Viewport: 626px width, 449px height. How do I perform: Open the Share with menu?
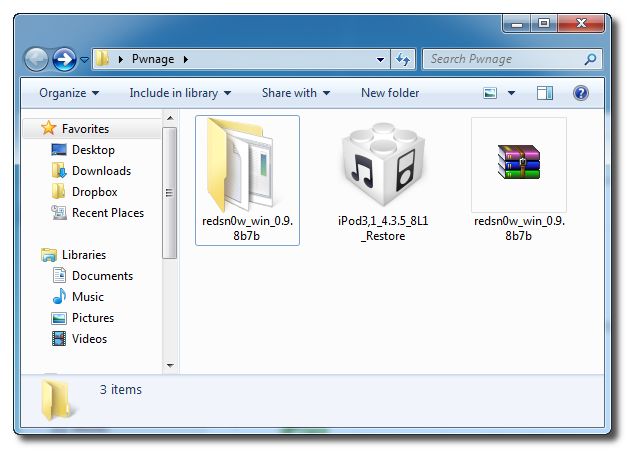click(296, 93)
